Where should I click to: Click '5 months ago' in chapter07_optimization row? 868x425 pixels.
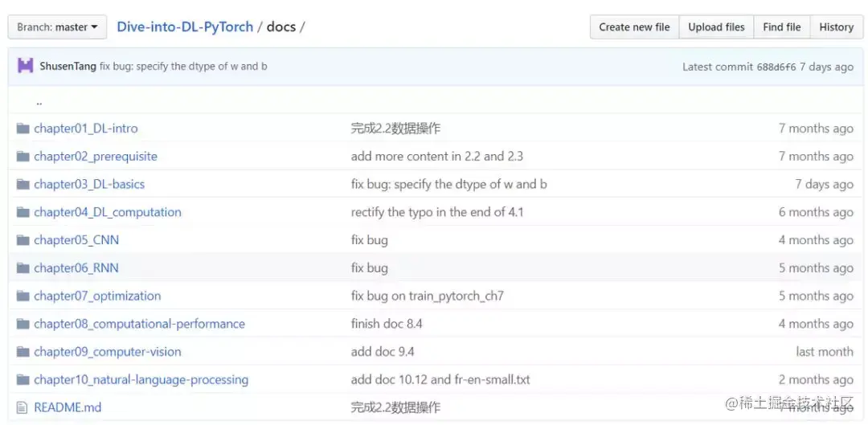click(x=816, y=296)
